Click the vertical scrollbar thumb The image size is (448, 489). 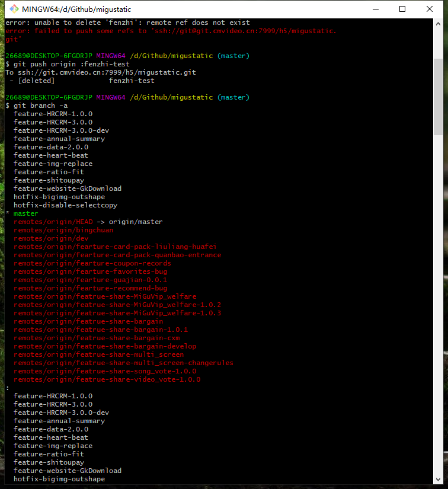[438, 97]
